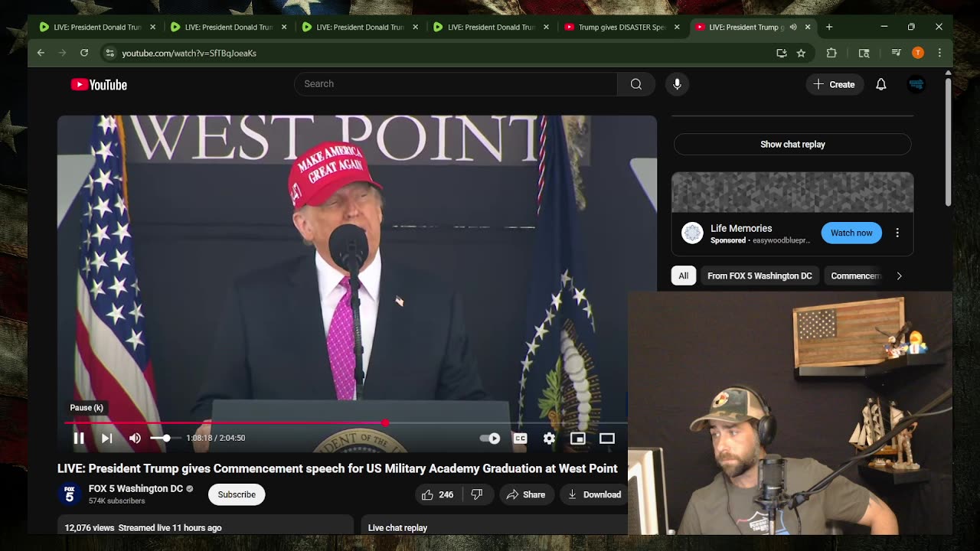Install app icon in address bar

pyautogui.click(x=781, y=53)
